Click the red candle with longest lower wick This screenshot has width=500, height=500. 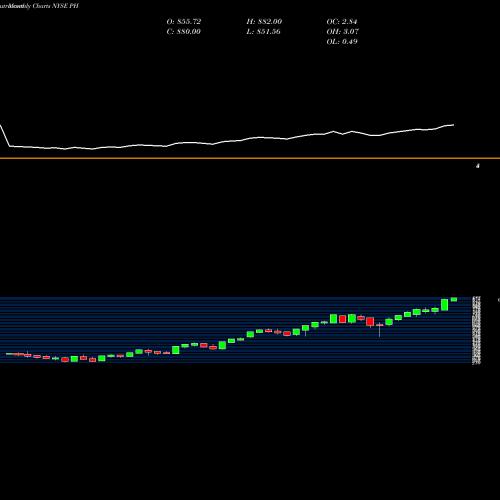(x=379, y=325)
